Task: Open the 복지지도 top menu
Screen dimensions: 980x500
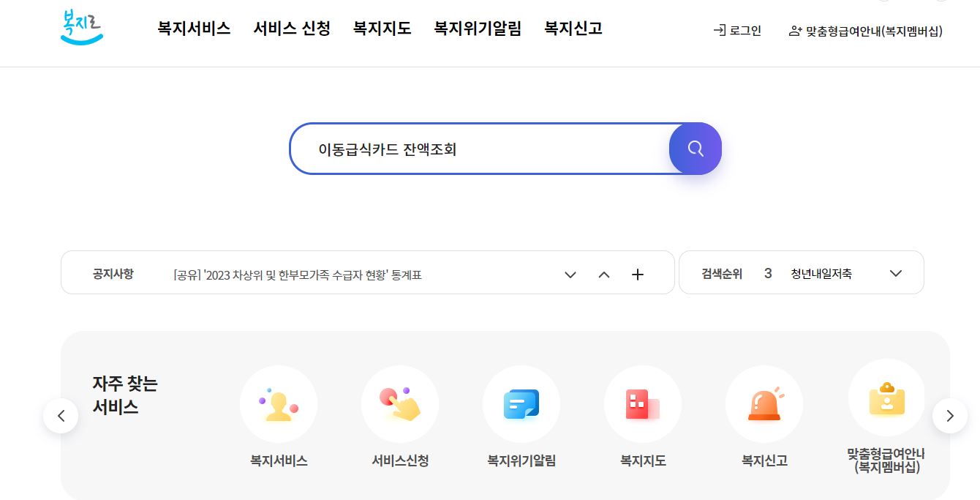Action: pyautogui.click(x=382, y=29)
